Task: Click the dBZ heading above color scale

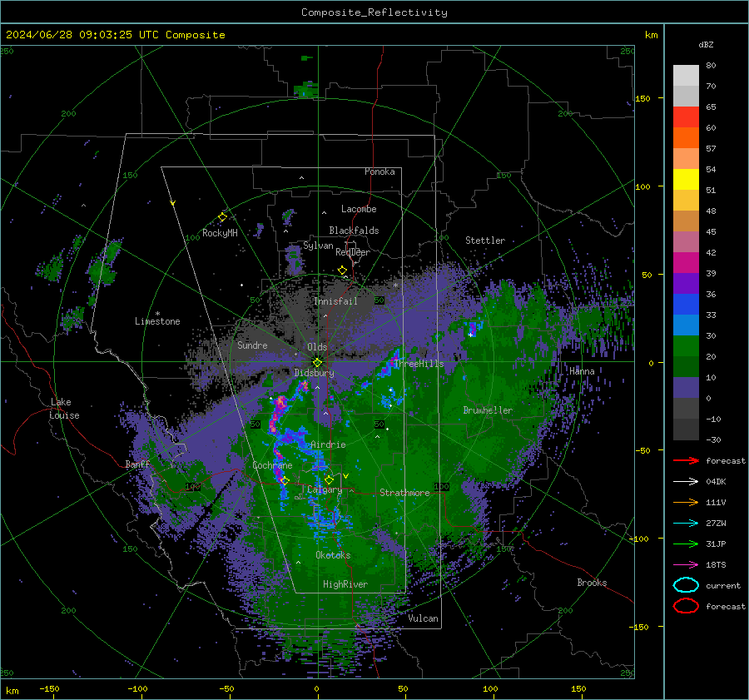Action: [x=706, y=44]
